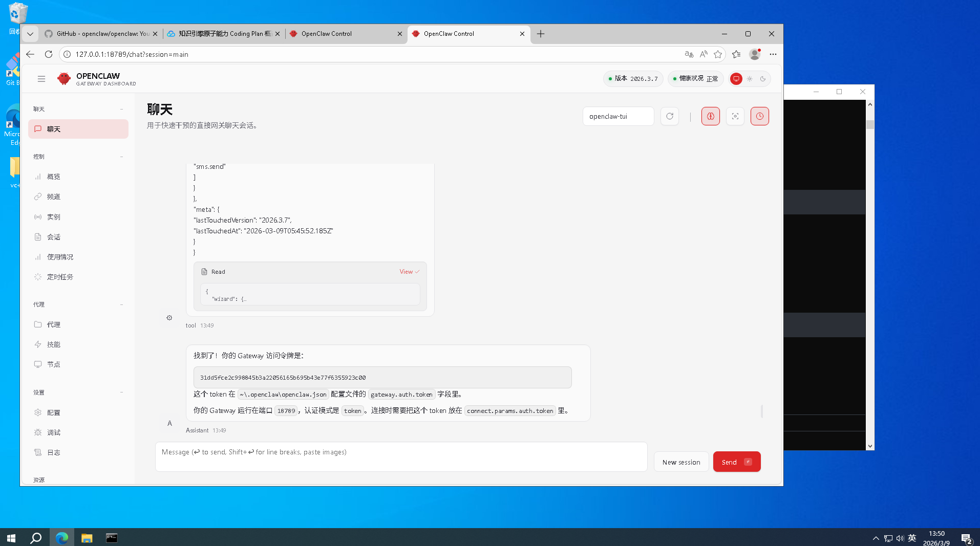The width and height of the screenshot is (980, 546).
Task: Refresh the chat data
Action: point(669,116)
